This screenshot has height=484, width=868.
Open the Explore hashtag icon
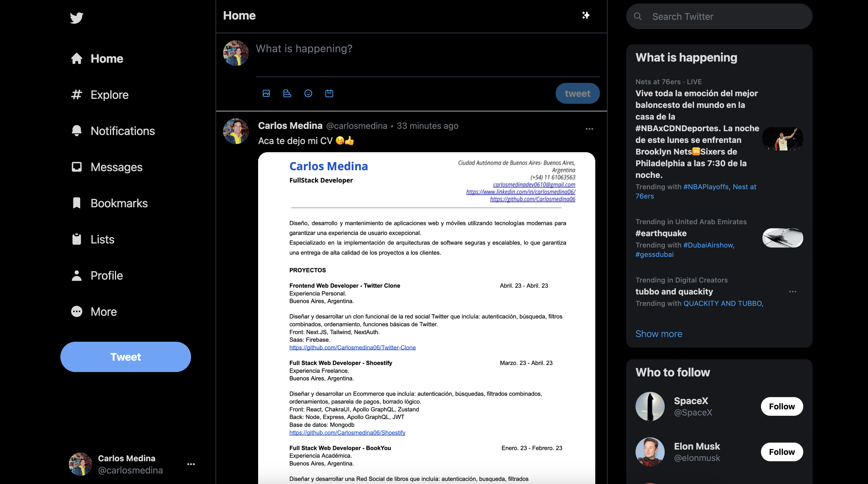pos(77,95)
